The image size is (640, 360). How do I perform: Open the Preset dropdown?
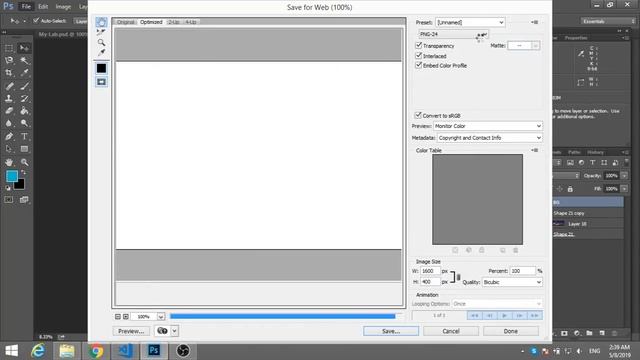(x=470, y=22)
